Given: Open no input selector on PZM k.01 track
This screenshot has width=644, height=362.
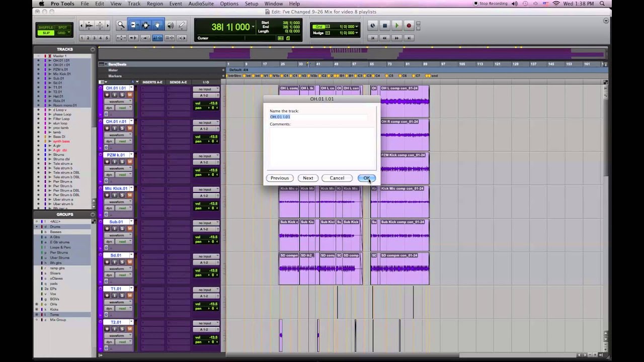Looking at the screenshot, I should click(206, 156).
